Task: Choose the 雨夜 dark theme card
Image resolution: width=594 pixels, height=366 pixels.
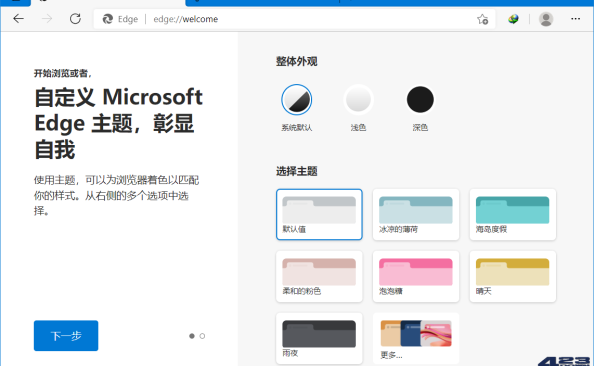Action: point(319,338)
